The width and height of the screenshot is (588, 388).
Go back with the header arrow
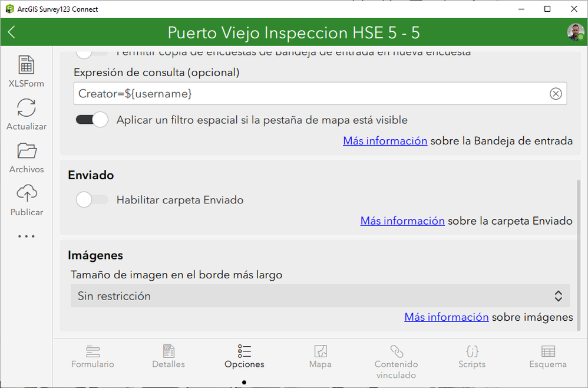(12, 32)
